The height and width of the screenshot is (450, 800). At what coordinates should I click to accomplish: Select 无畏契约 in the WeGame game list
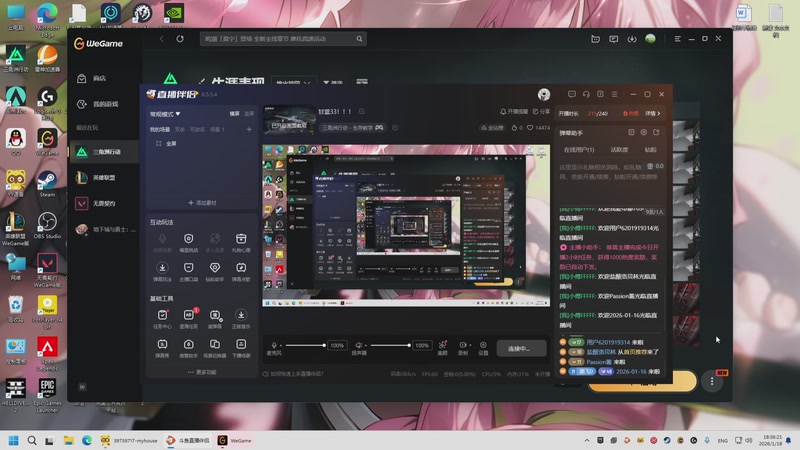pos(104,203)
